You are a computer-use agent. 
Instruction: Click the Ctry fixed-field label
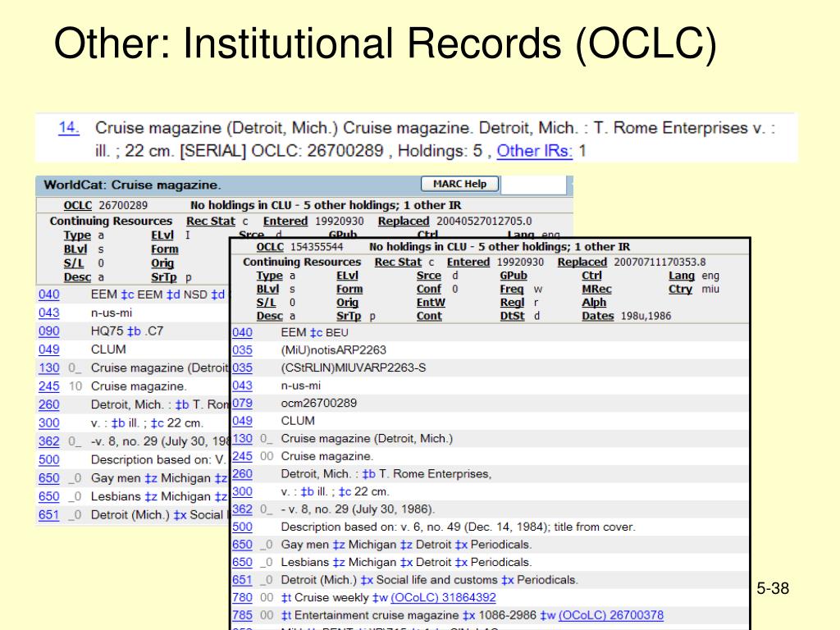[680, 290]
